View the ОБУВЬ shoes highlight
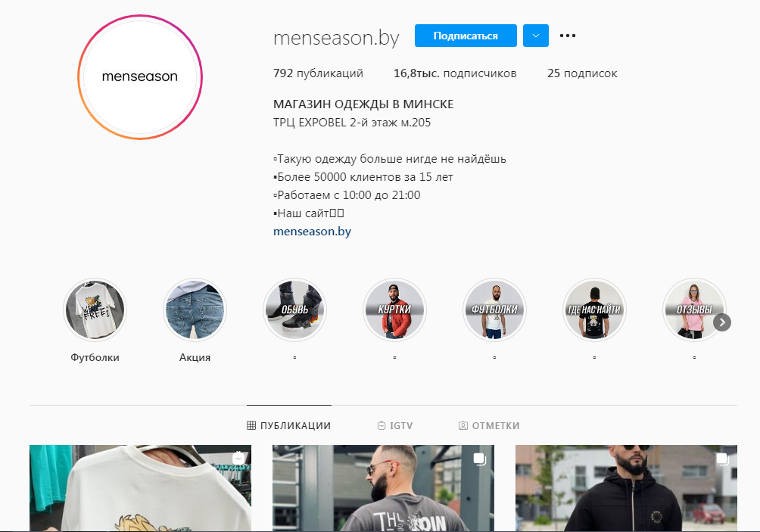The width and height of the screenshot is (760, 532). click(x=294, y=310)
